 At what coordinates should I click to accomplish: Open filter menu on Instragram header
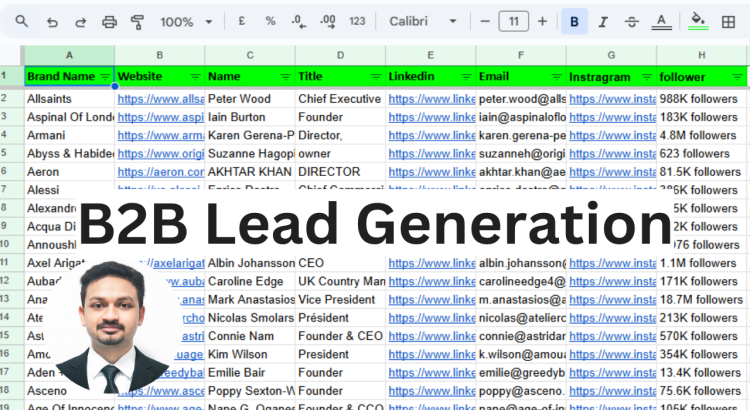point(647,77)
